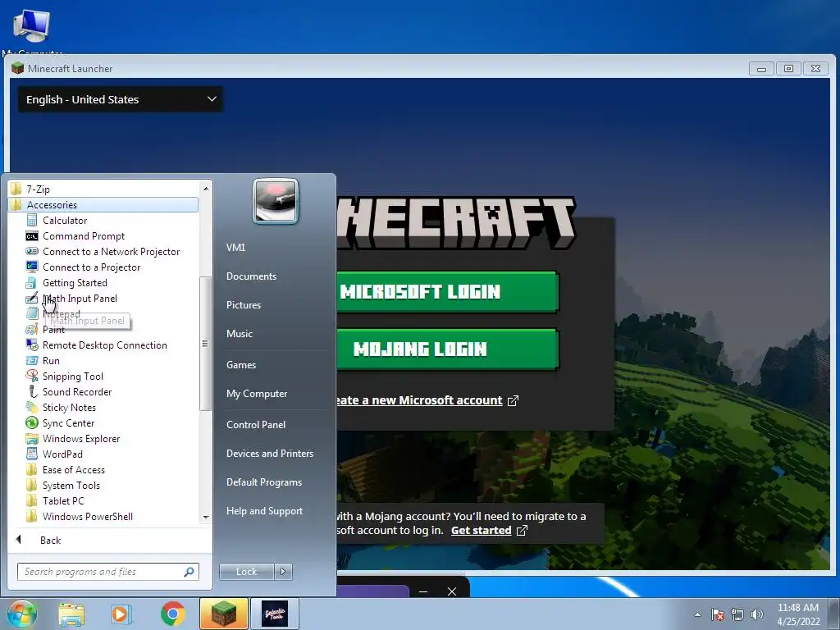Open the Connect to a Network Projector icon

pyautogui.click(x=32, y=251)
